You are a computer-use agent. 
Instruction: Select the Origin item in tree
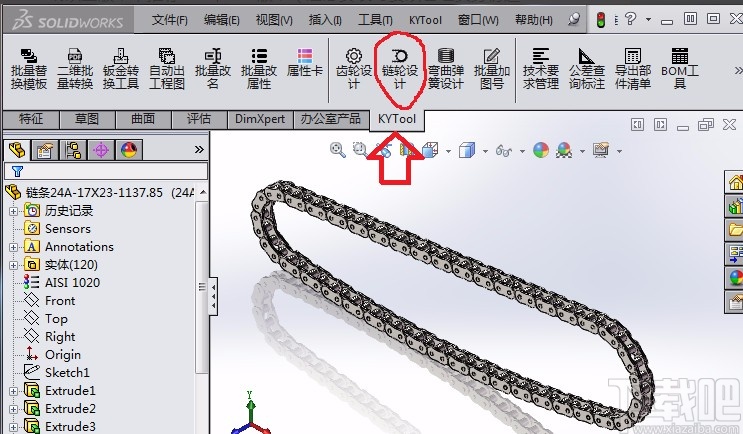[63, 355]
